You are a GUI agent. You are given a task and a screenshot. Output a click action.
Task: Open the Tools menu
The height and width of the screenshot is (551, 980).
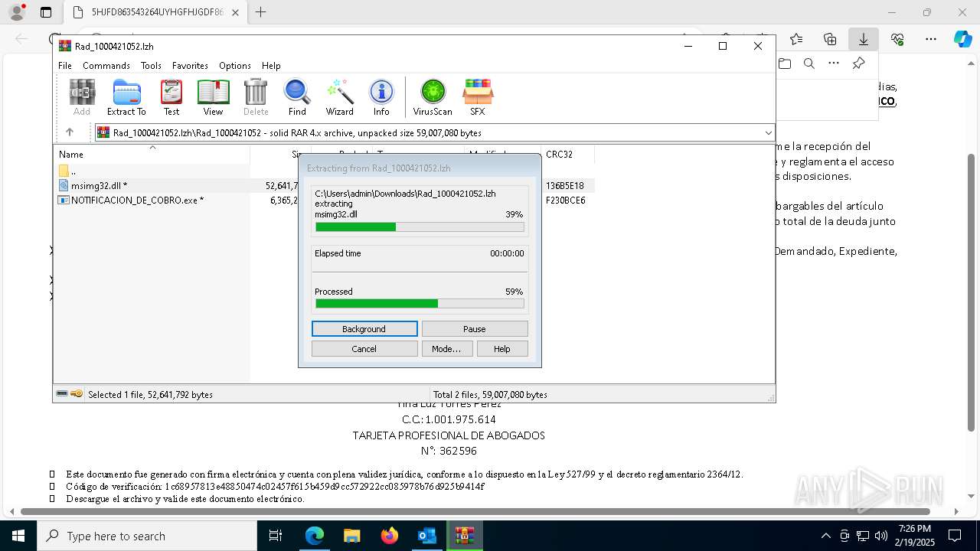(x=151, y=66)
